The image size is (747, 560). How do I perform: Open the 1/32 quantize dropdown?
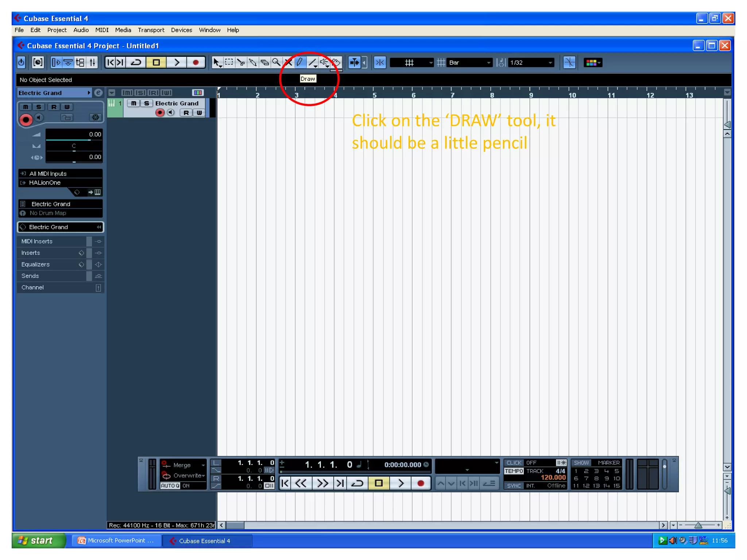point(531,62)
